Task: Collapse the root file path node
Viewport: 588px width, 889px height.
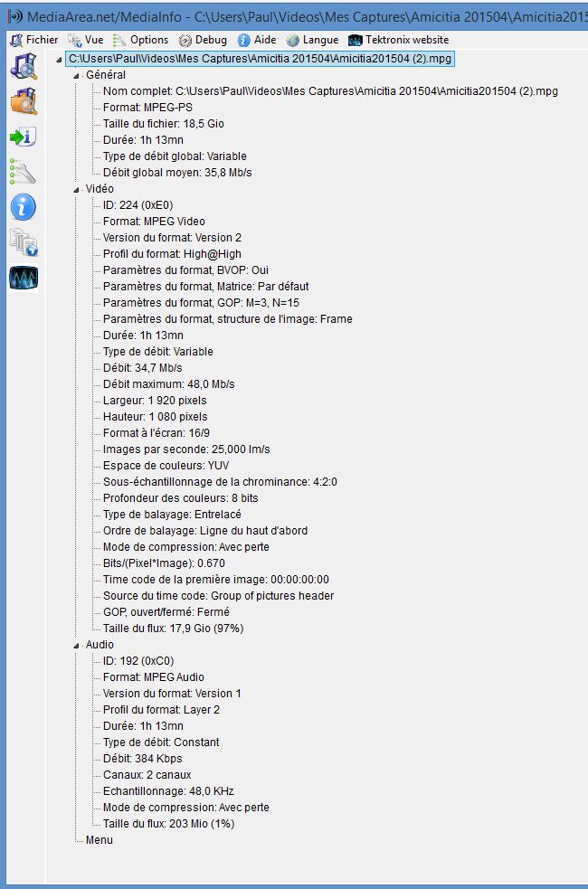Action: [59, 60]
